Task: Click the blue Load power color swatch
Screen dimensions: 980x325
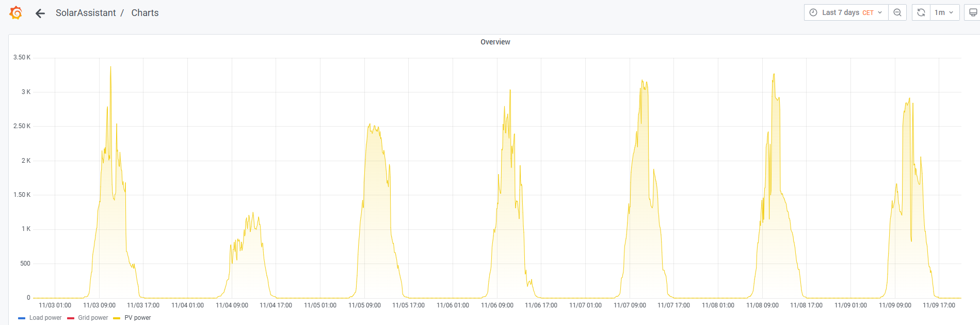Action: pos(22,318)
